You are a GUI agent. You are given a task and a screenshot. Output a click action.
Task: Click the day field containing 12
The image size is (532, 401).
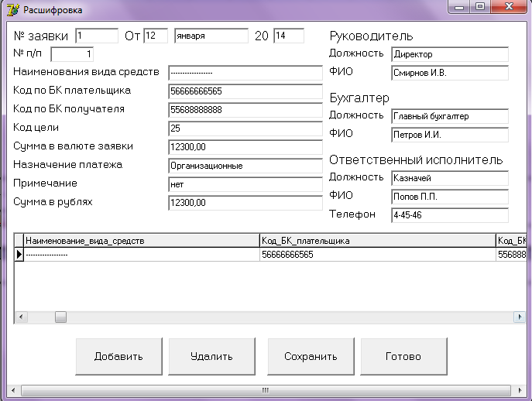(x=156, y=36)
